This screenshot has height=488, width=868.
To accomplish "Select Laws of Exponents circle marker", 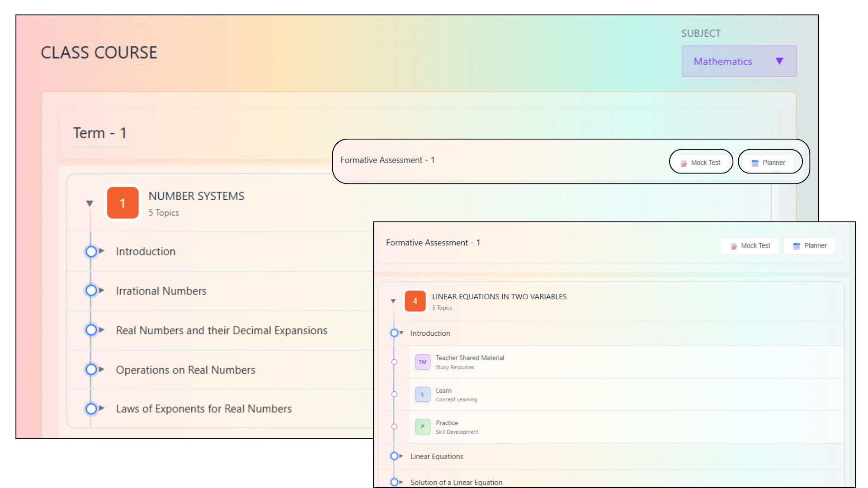I will pos(91,409).
